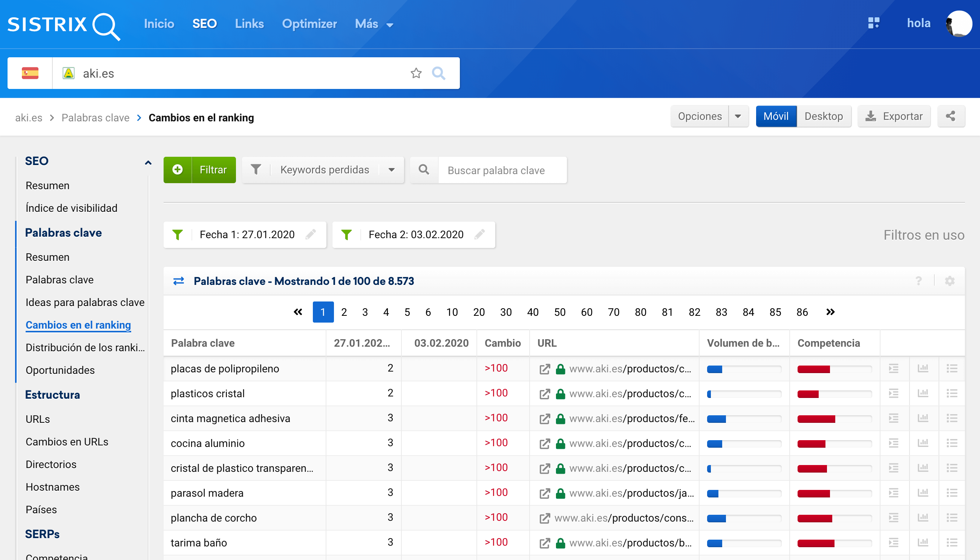This screenshot has width=980, height=560.
Task: Click aki.es breadcrumb link
Action: 29,118
